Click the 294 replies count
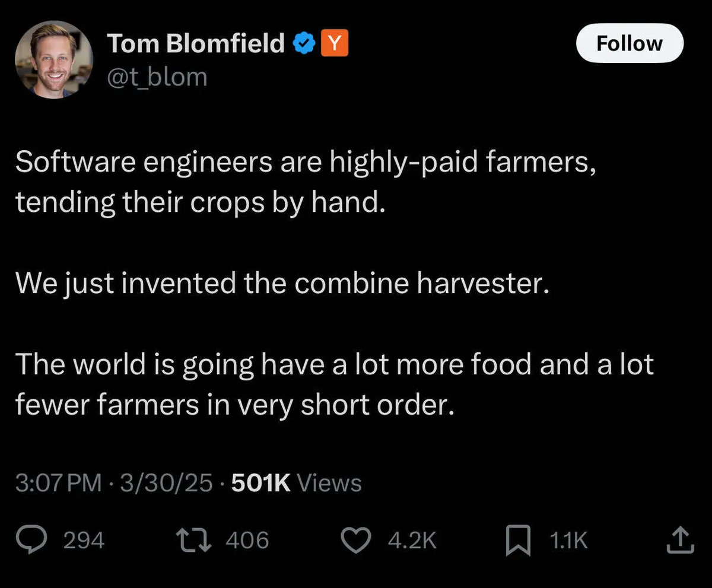 click(x=84, y=541)
